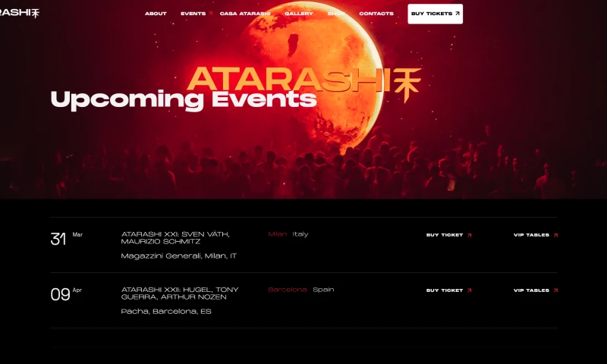Buy ticket for the 31 Mar Milan event

point(448,235)
